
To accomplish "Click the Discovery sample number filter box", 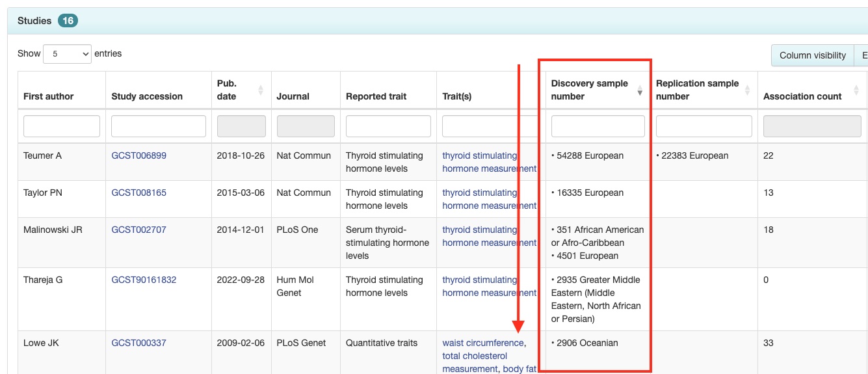I will 598,126.
